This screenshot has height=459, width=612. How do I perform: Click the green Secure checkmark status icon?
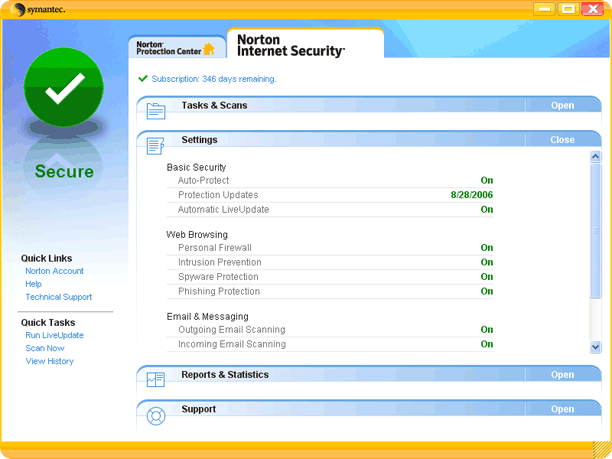coord(64,87)
